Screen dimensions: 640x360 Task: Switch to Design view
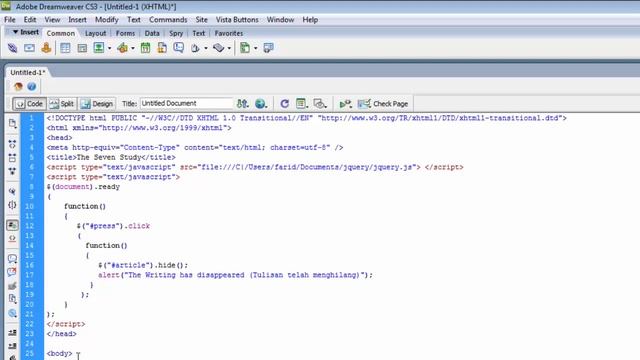tap(97, 104)
